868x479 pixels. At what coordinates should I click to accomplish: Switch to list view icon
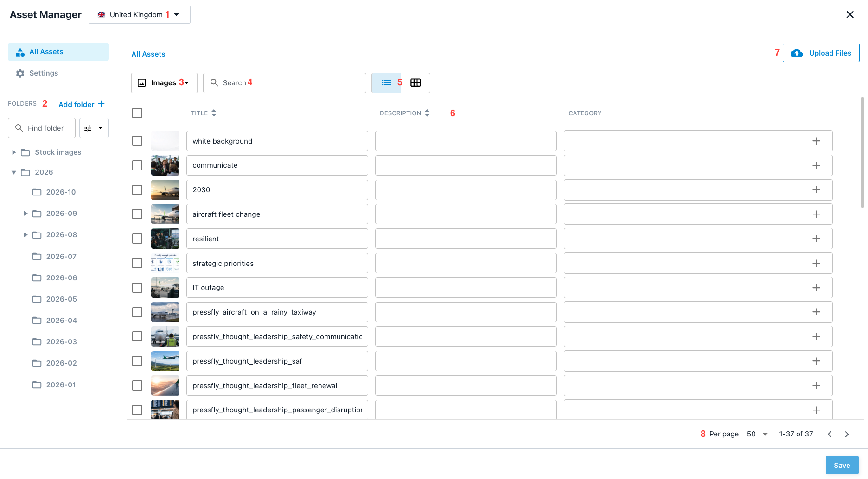coord(386,83)
